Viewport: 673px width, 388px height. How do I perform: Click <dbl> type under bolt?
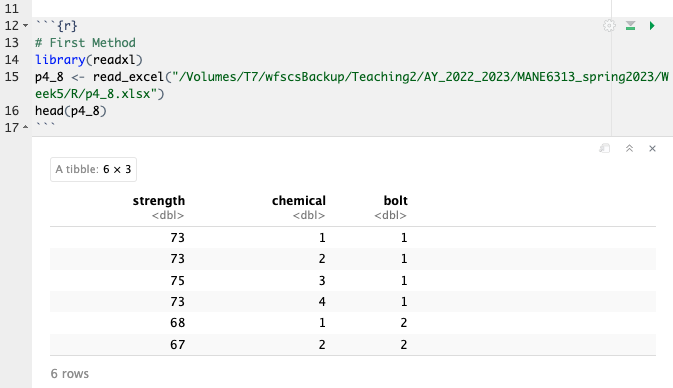click(390, 215)
